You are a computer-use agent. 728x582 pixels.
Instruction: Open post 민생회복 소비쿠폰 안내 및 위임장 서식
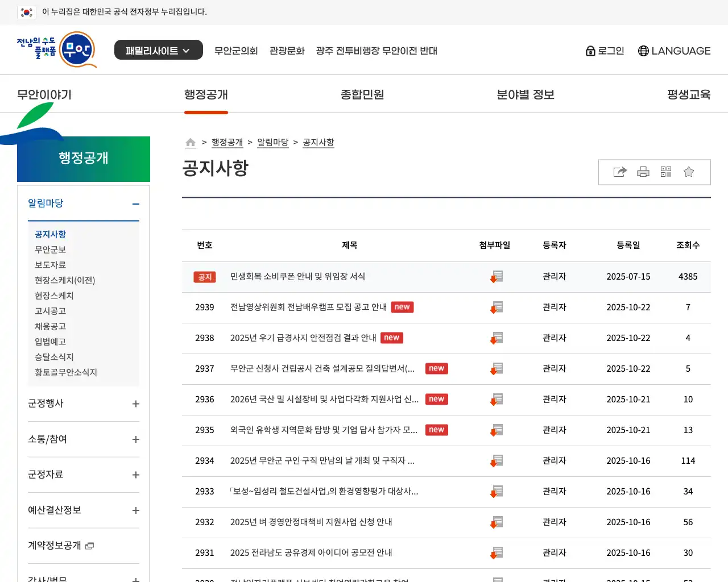tap(297, 276)
